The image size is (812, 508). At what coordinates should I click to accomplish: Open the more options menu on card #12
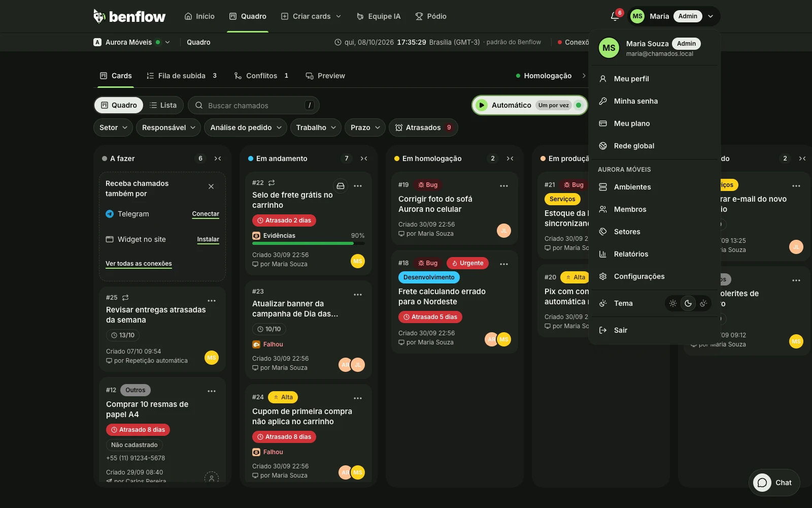point(212,391)
